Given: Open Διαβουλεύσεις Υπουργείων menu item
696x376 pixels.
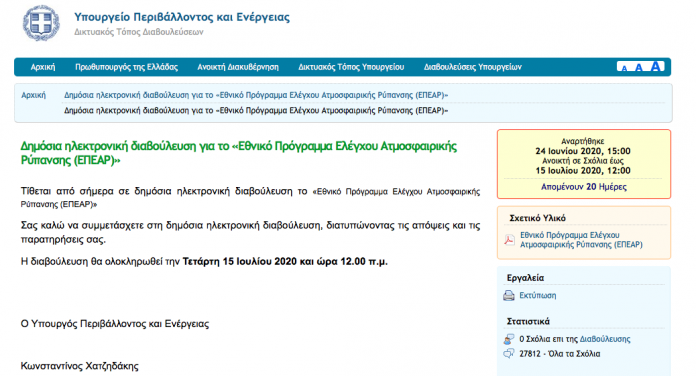Looking at the screenshot, I should point(473,67).
